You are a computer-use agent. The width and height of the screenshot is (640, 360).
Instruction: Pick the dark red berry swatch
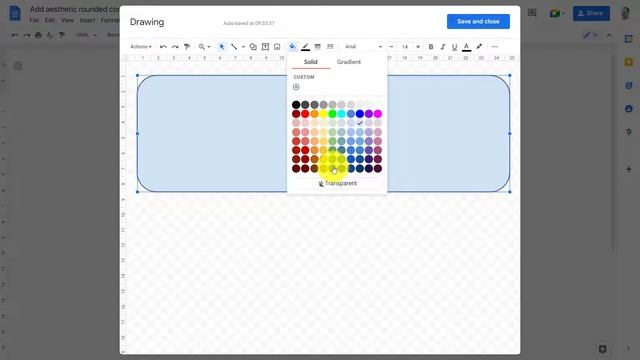(x=296, y=113)
